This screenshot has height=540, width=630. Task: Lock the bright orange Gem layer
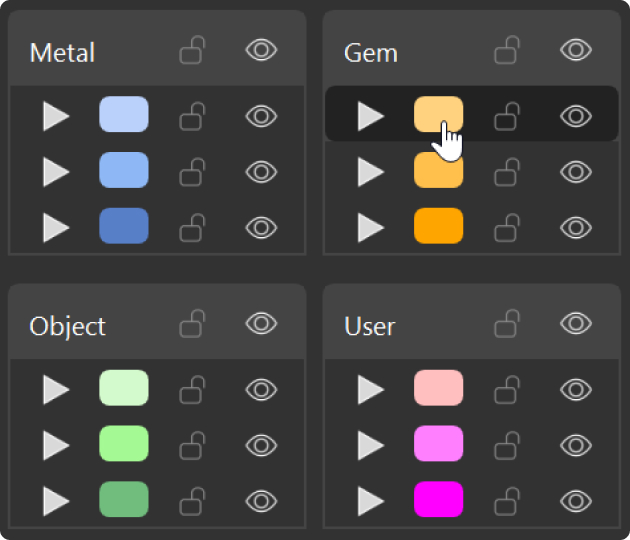507,227
